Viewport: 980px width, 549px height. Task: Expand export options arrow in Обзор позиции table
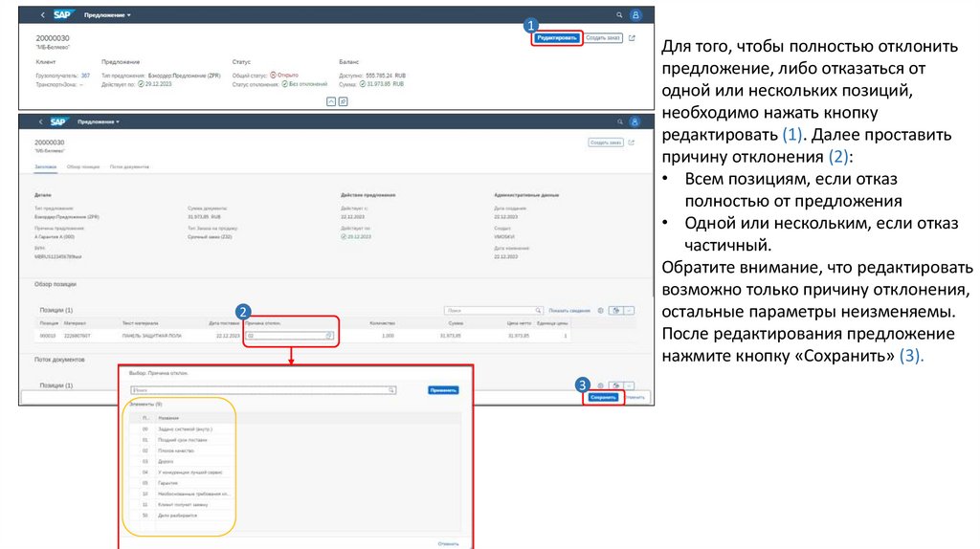click(x=630, y=311)
